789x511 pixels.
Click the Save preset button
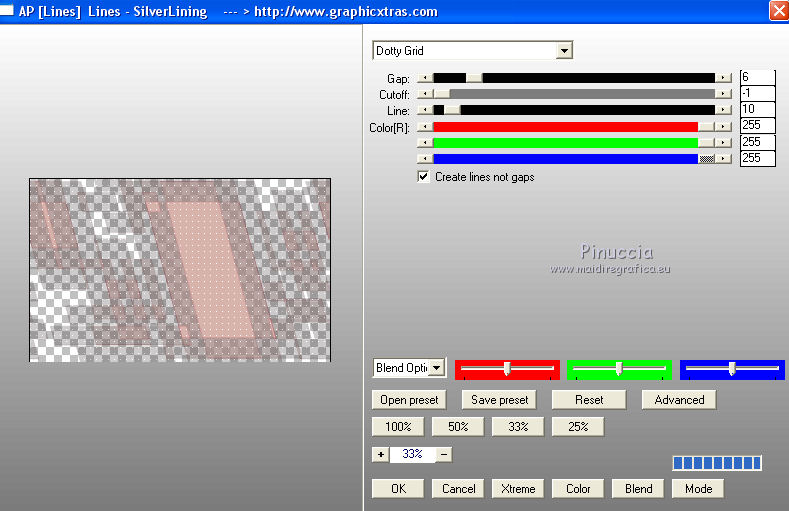[x=499, y=400]
